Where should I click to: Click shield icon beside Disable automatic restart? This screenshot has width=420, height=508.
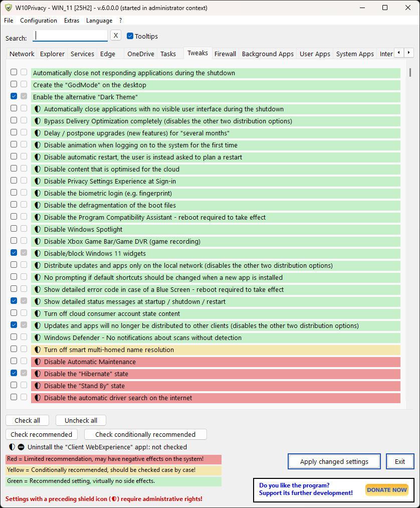pos(38,157)
